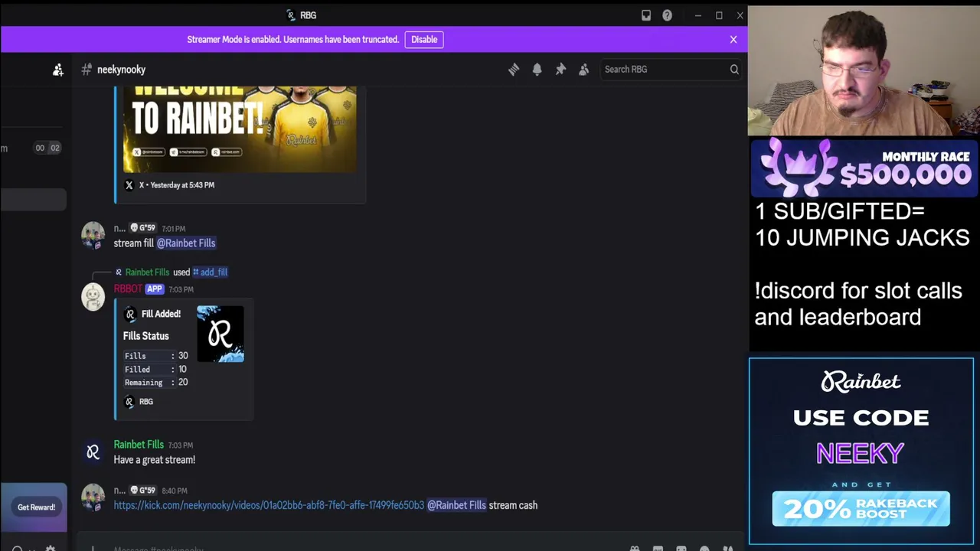The height and width of the screenshot is (551, 980).
Task: Disable Streamer Mode
Action: click(424, 39)
